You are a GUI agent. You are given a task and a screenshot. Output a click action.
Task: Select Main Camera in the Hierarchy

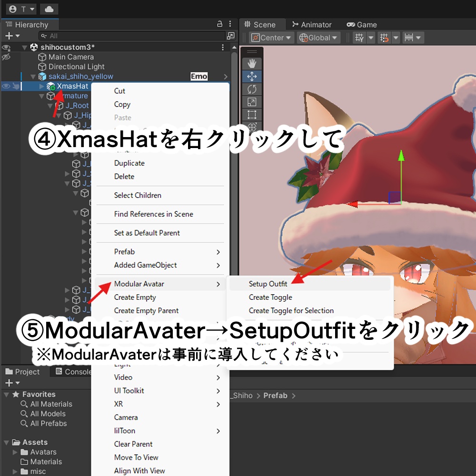pos(71,57)
